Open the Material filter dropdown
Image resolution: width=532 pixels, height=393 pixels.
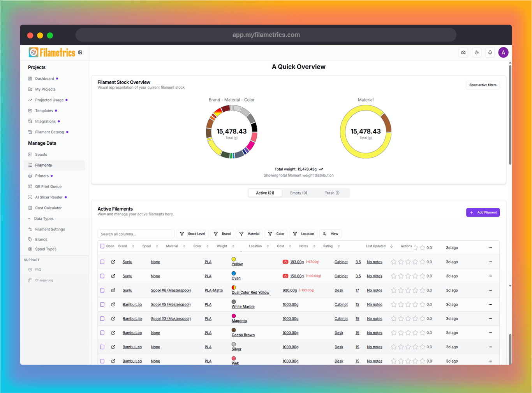click(x=249, y=234)
